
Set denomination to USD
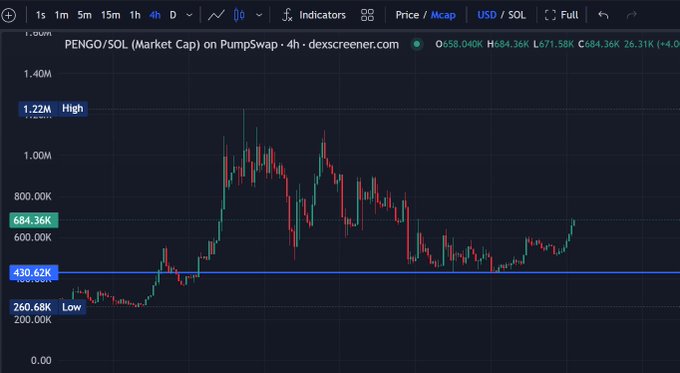pos(487,15)
